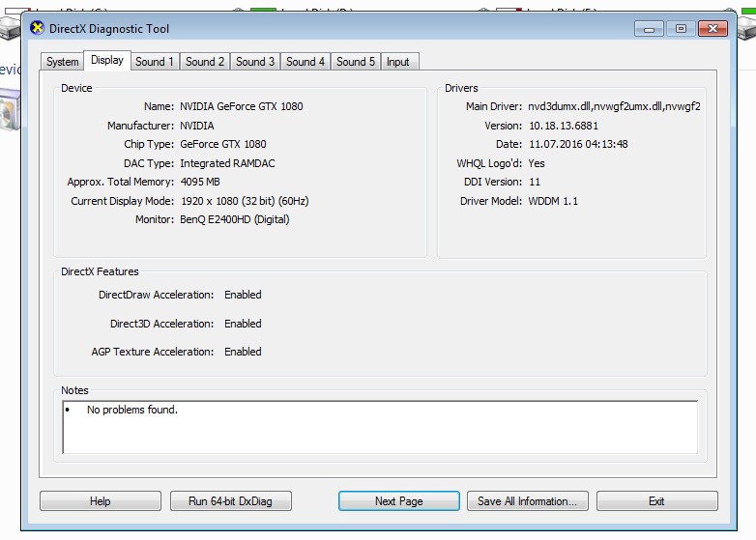Viewport: 756px width, 540px height.
Task: Run 64-bit DxDiag
Action: pyautogui.click(x=230, y=501)
